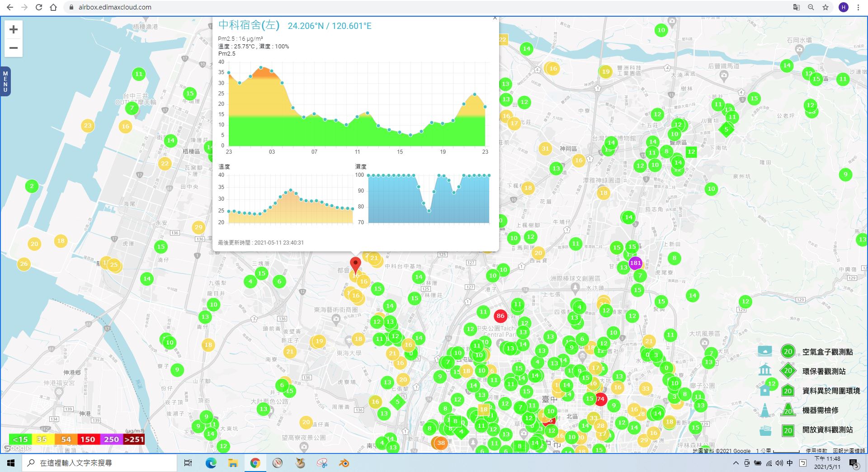
Task: Open the Windows Start menu
Action: pos(11,463)
